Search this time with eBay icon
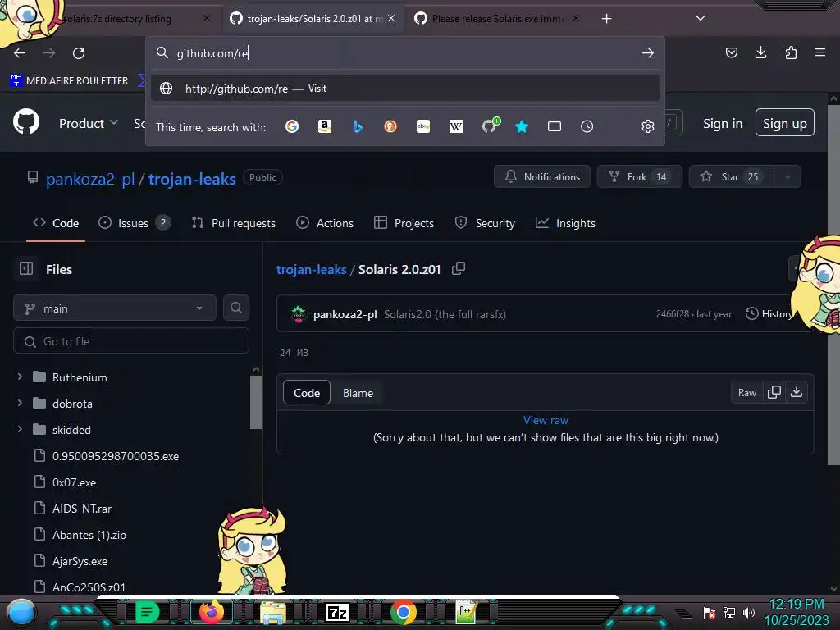The image size is (840, 630). (423, 126)
